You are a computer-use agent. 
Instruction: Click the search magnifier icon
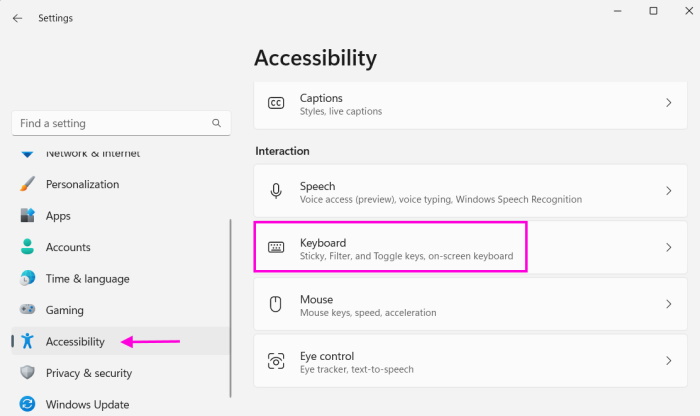217,124
